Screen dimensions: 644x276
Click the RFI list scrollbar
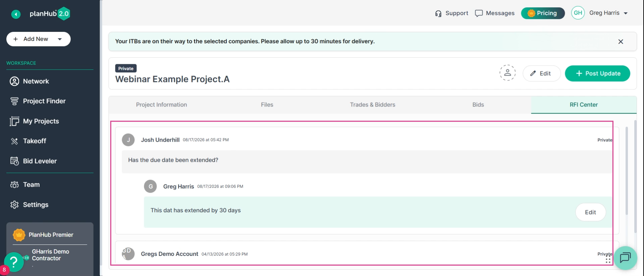[627, 171]
